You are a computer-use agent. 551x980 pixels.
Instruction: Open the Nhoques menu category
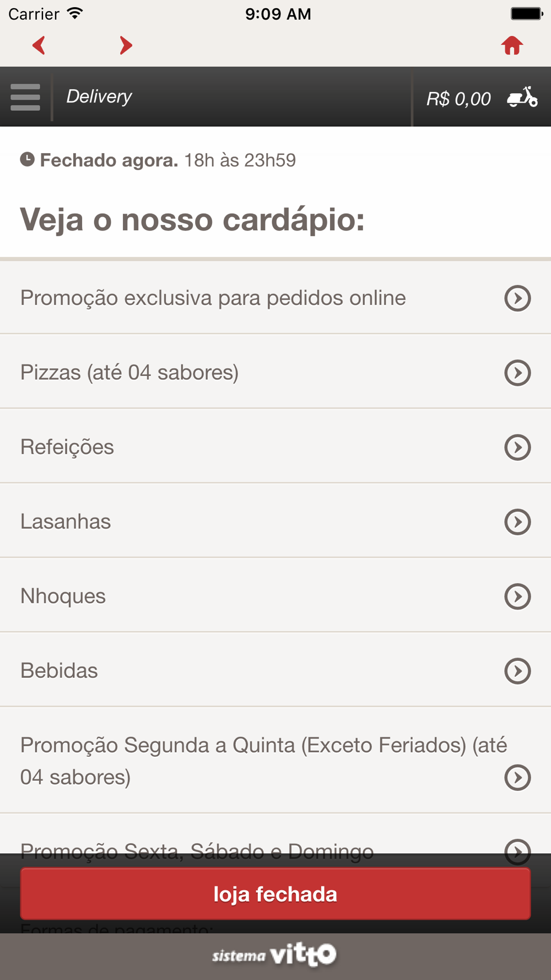[x=63, y=596]
